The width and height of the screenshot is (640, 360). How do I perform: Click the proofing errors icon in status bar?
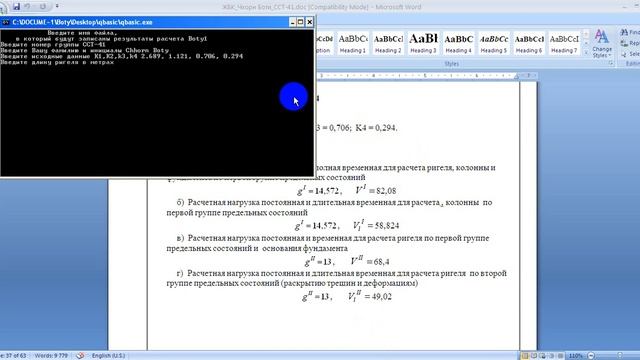(80, 356)
